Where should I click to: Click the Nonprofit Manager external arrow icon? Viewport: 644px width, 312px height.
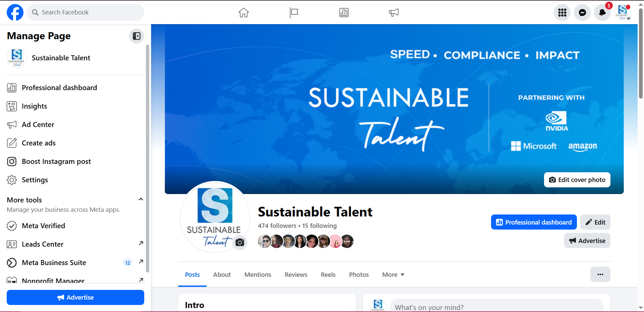coord(141,280)
